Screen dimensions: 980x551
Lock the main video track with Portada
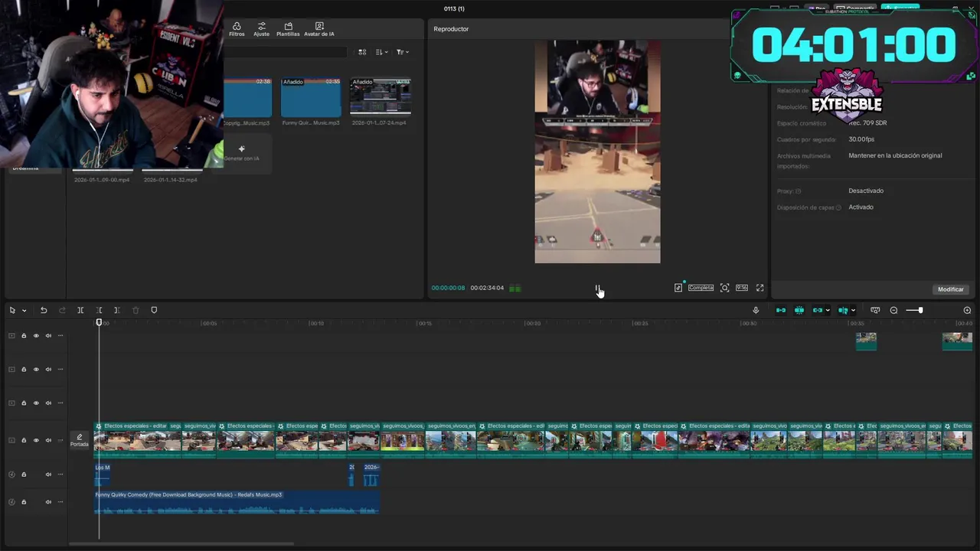pos(24,441)
